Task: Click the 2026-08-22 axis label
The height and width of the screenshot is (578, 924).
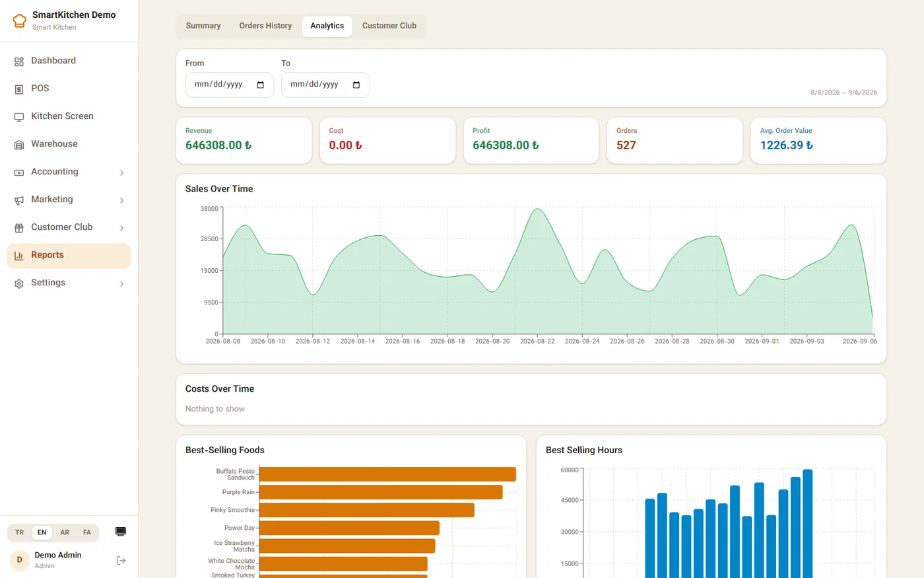Action: 537,342
